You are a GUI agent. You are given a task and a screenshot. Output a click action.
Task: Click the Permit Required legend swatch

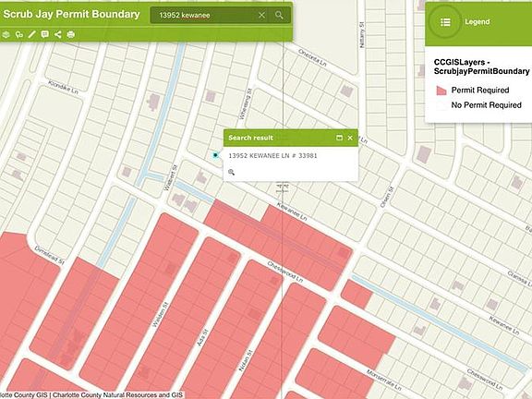coord(441,91)
